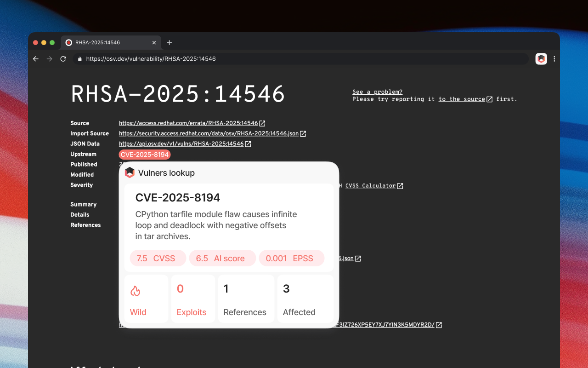Click external-link icon beside CVSS Calculator

[x=400, y=186]
